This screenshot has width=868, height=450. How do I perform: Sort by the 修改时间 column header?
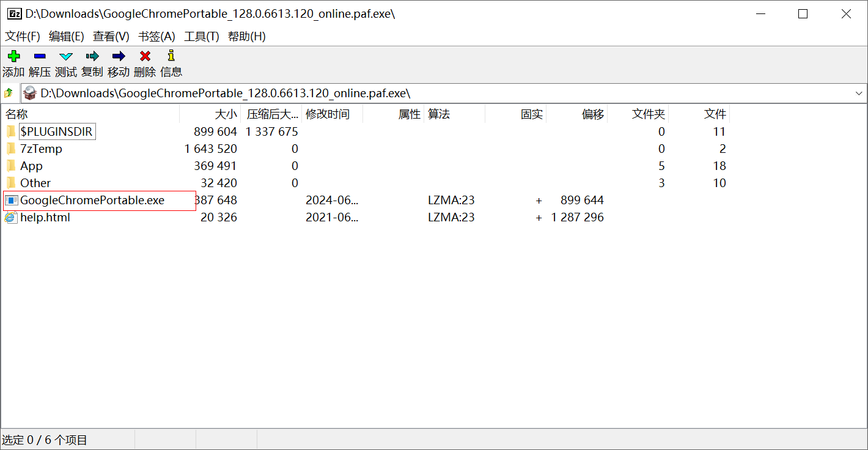coord(332,114)
